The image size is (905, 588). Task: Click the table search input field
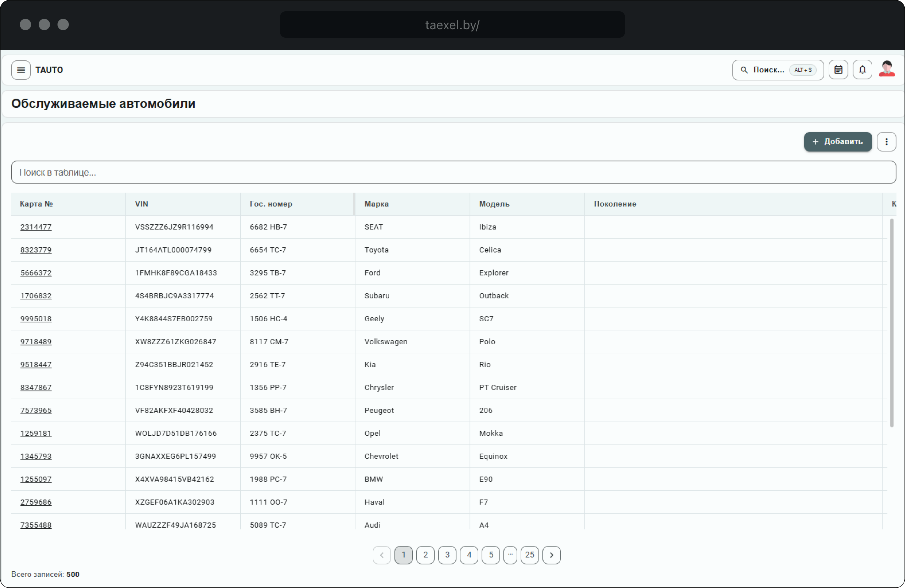pos(453,172)
